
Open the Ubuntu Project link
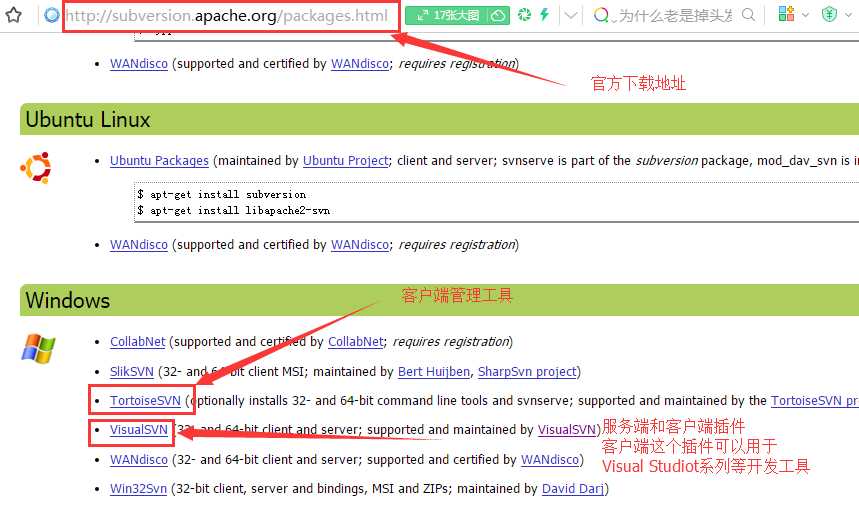[x=346, y=161]
